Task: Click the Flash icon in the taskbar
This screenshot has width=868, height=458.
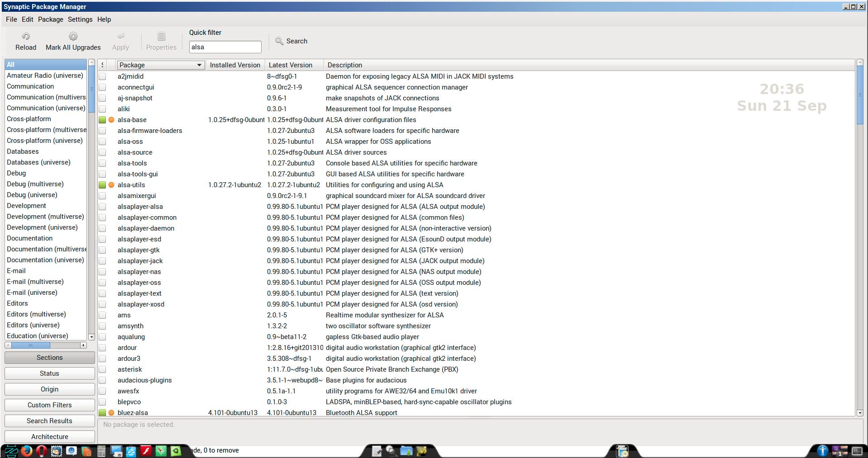Action: [x=146, y=451]
